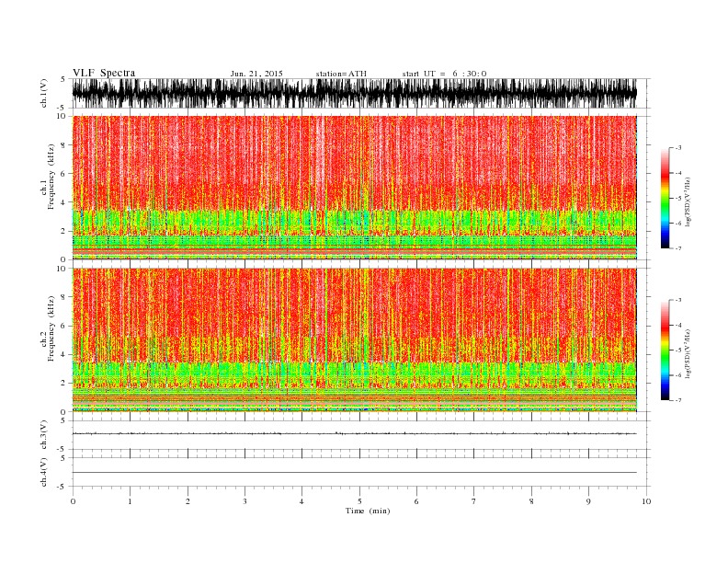The image size is (728, 563).
Task: Click the "-7" label on the ch.2 color bar
Action: click(678, 400)
